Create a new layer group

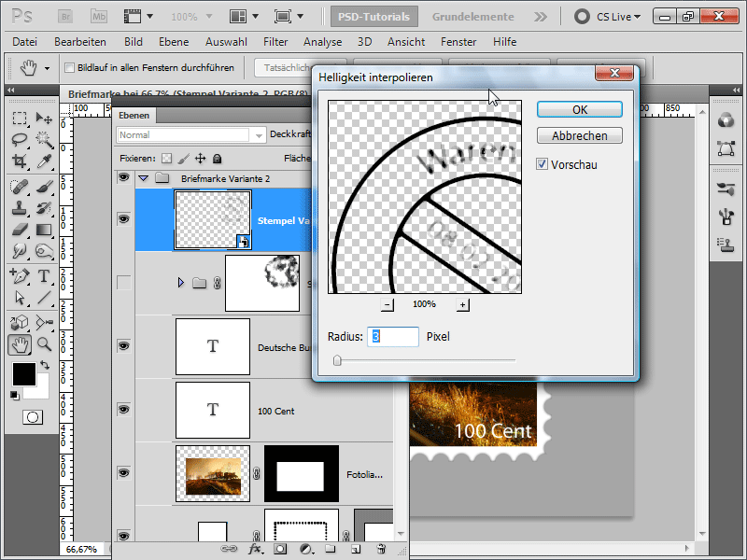point(331,549)
